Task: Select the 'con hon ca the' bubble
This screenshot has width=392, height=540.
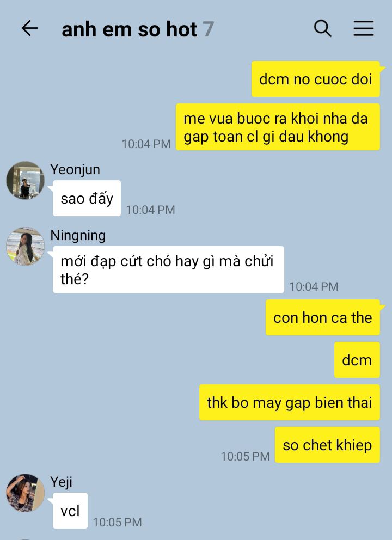Action: (323, 317)
